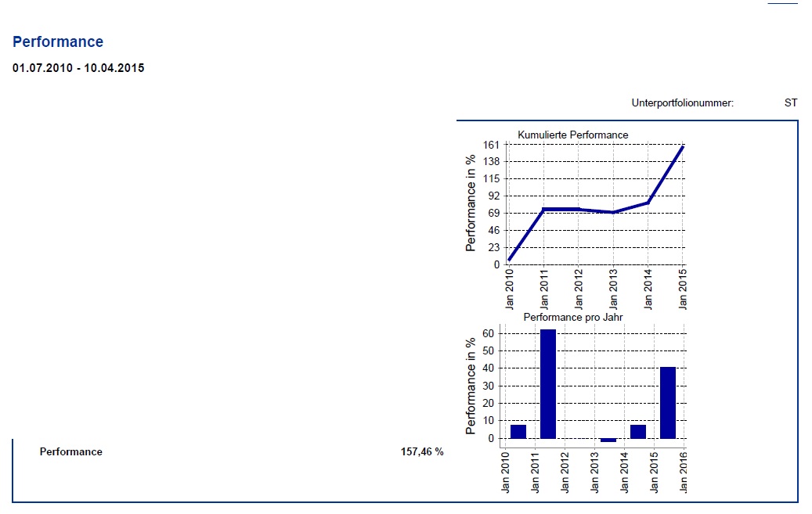
Task: Click the 2015 bar near 40 percent
Action: 668,403
